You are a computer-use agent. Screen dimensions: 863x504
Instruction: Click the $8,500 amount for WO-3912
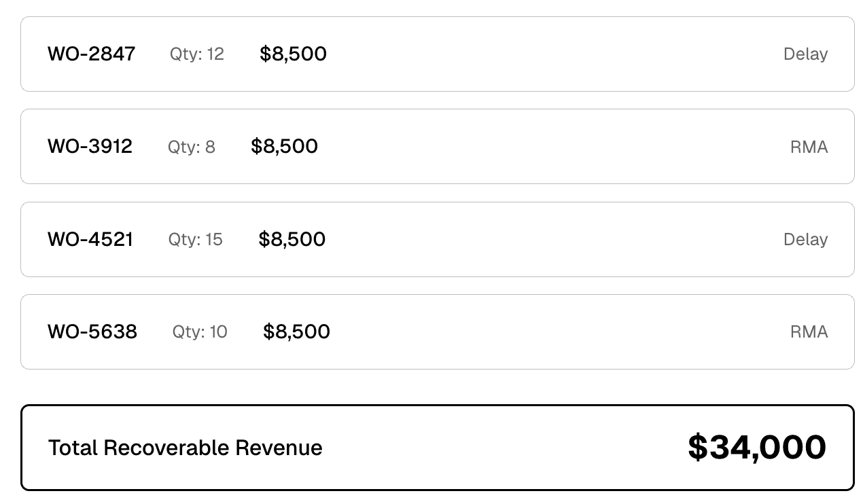pyautogui.click(x=284, y=147)
